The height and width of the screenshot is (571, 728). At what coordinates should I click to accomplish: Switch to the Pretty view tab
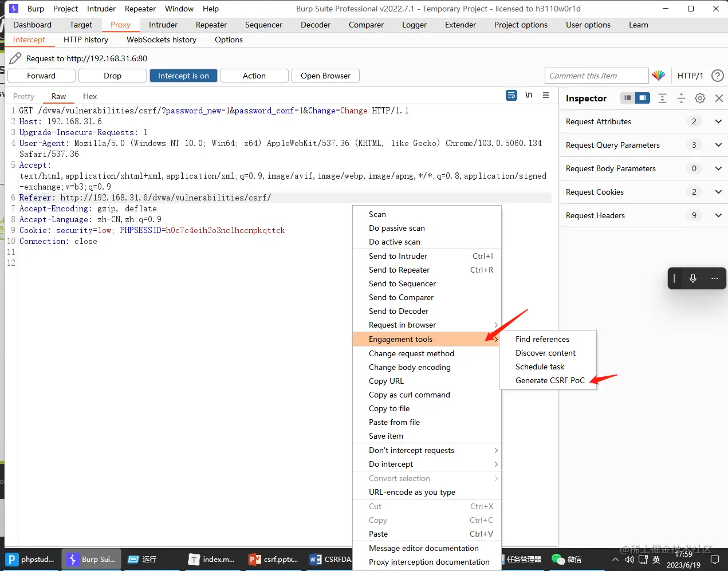[24, 96]
